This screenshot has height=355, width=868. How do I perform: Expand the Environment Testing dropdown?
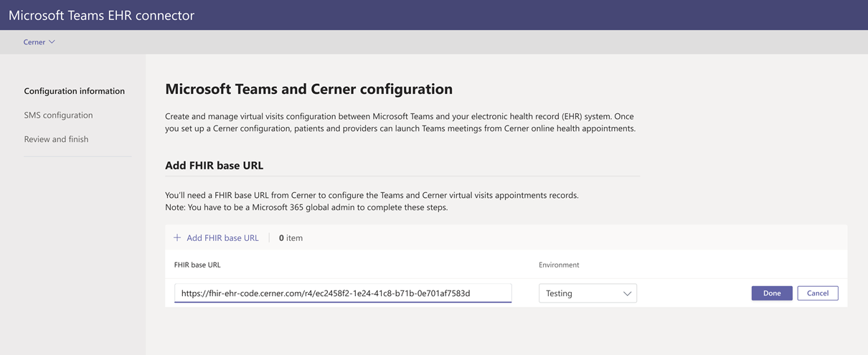tap(588, 293)
